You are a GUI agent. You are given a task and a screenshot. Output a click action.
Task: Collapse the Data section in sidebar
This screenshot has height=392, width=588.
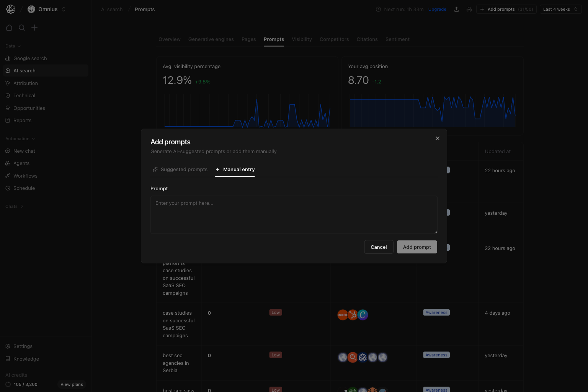click(x=13, y=46)
